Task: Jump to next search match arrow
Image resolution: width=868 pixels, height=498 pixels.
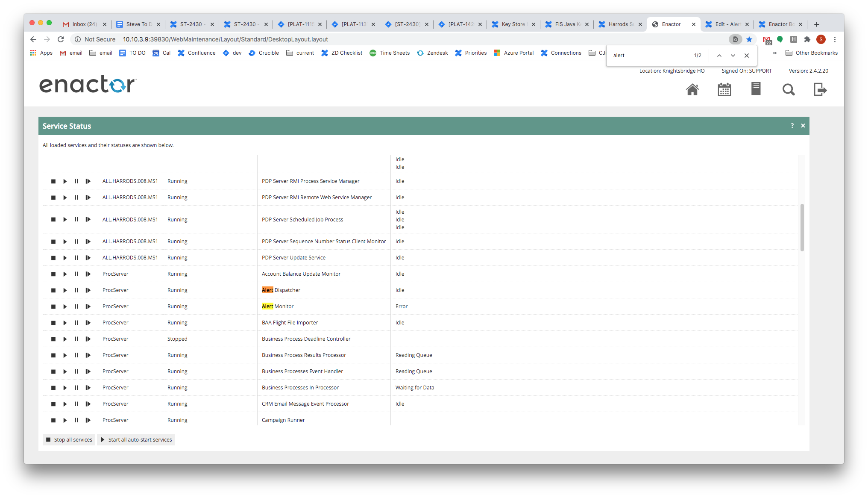Action: [x=733, y=55]
